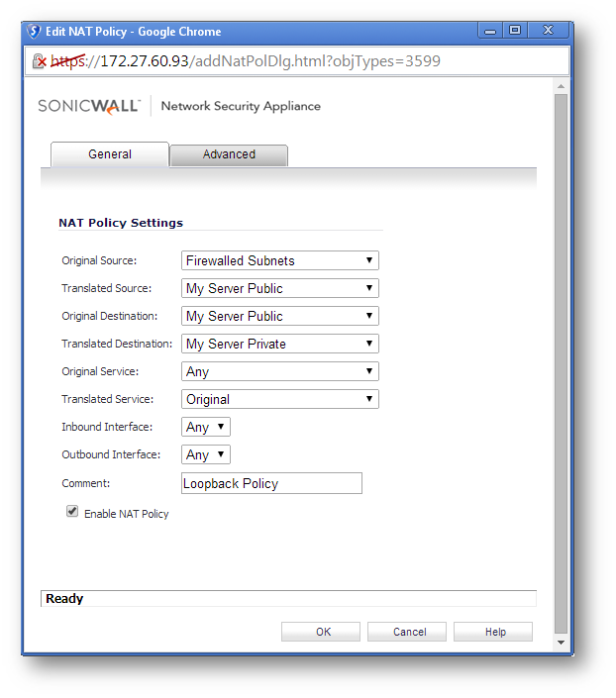
Task: Open the Original Source dropdown
Action: 280,261
